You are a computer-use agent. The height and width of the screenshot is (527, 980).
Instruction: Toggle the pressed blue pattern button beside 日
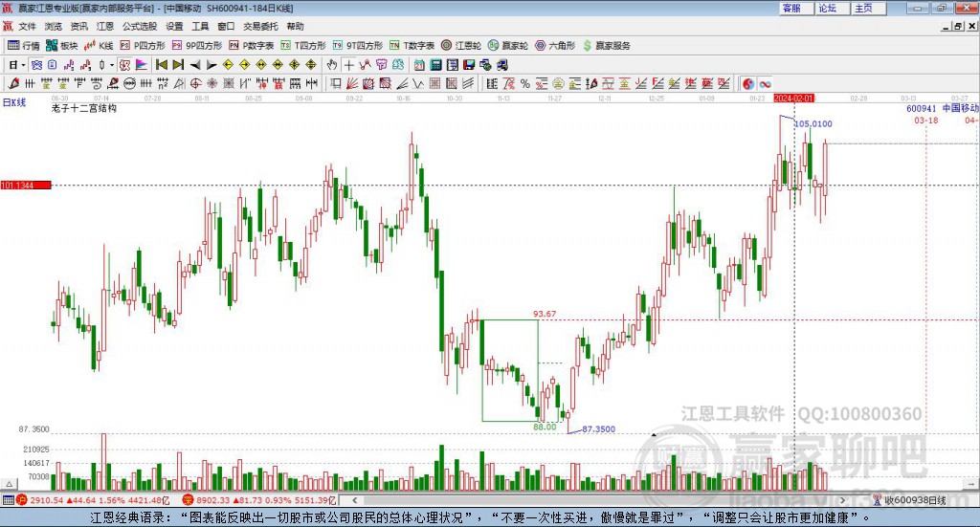[x=37, y=65]
